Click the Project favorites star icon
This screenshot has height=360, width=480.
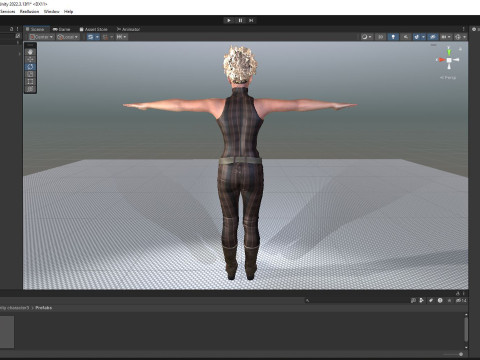pyautogui.click(x=449, y=301)
